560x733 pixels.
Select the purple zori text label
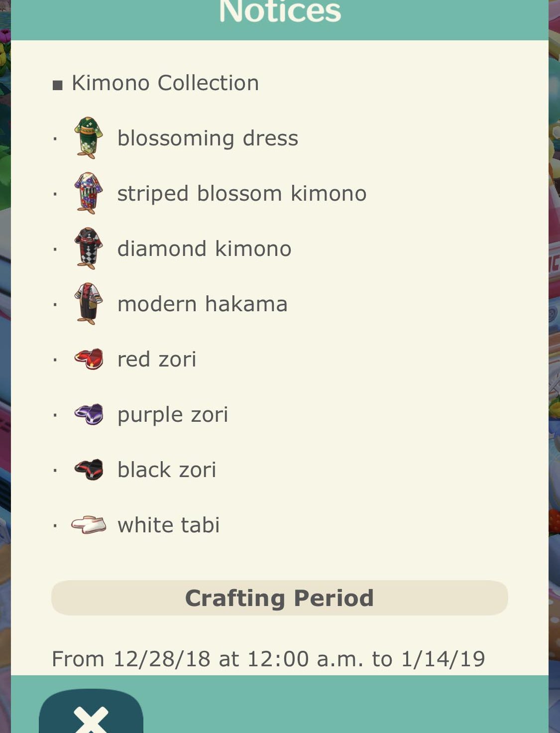pos(173,415)
